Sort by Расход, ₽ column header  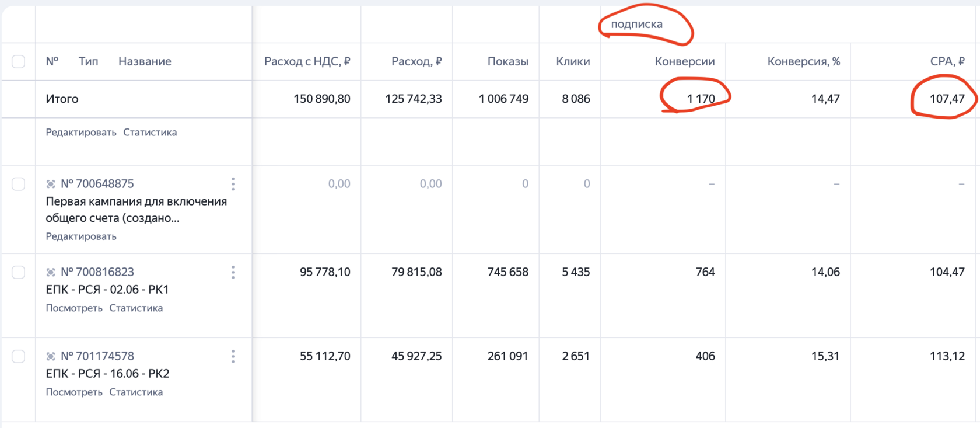click(416, 61)
